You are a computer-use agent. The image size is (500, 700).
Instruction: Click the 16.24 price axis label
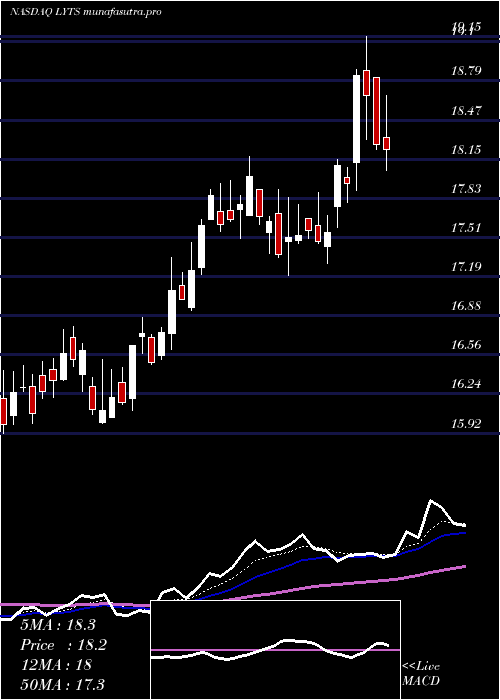(x=466, y=384)
